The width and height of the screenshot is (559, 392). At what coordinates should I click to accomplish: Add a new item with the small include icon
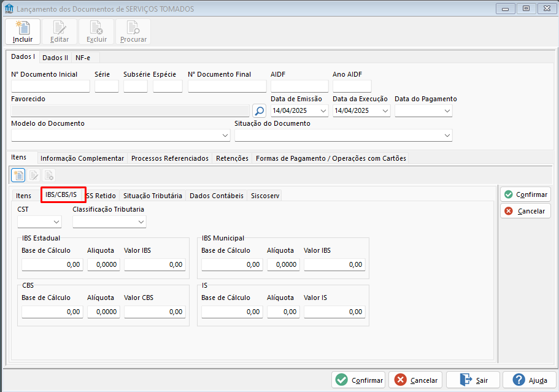[x=18, y=175]
